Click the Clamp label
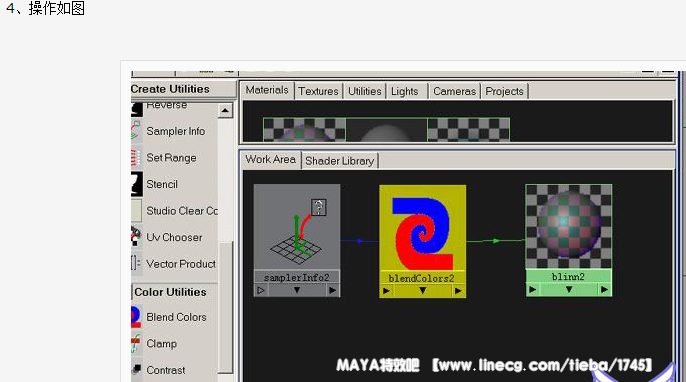This screenshot has width=686, height=382. 161,343
